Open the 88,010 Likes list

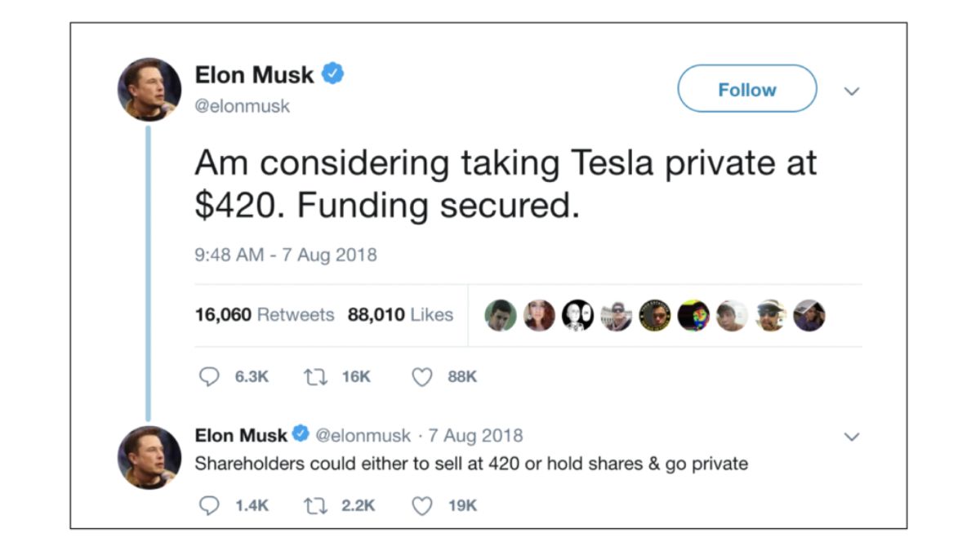click(400, 315)
